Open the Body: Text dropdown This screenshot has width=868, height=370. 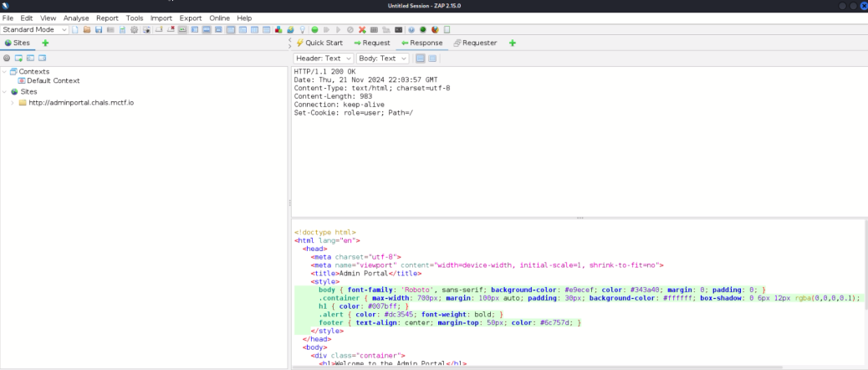click(x=382, y=58)
